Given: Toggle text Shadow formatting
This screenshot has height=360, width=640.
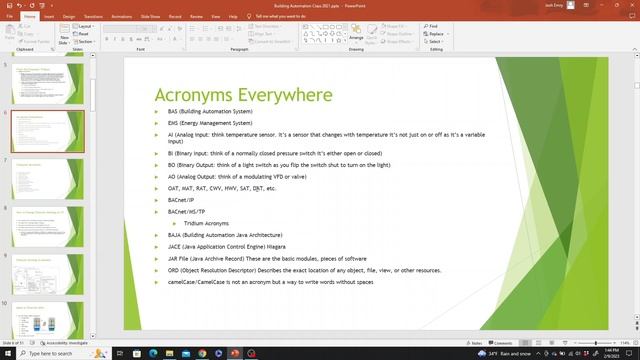Looking at the screenshot, I should tap(131, 39).
